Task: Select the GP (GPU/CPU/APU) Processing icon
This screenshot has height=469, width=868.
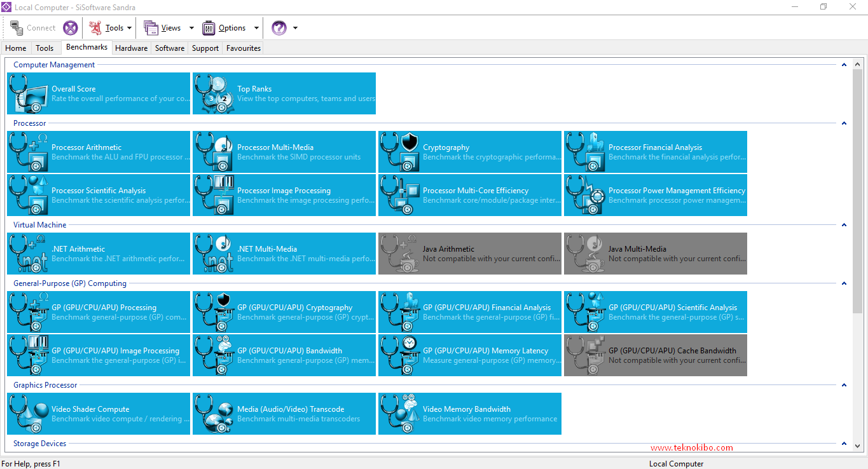Action: pos(28,312)
